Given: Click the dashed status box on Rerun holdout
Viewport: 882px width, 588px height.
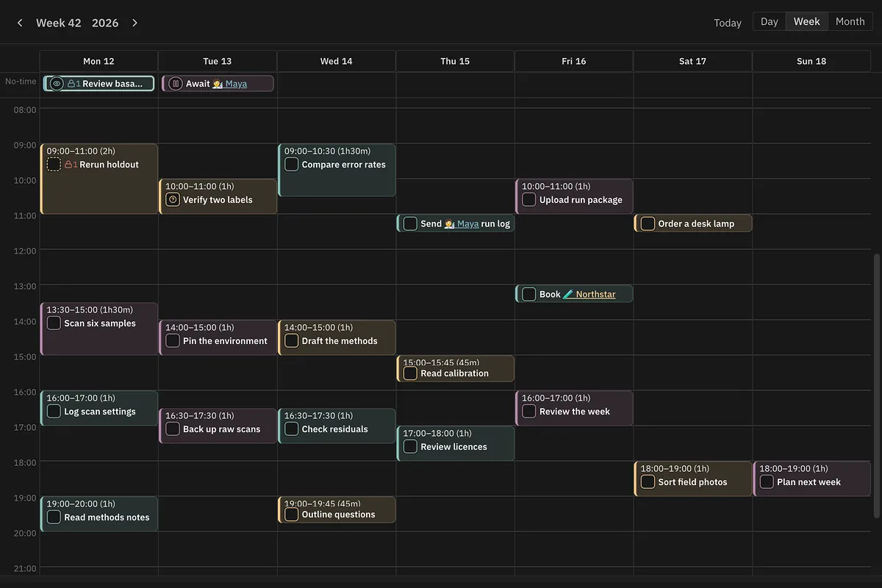Looking at the screenshot, I should click(x=54, y=165).
